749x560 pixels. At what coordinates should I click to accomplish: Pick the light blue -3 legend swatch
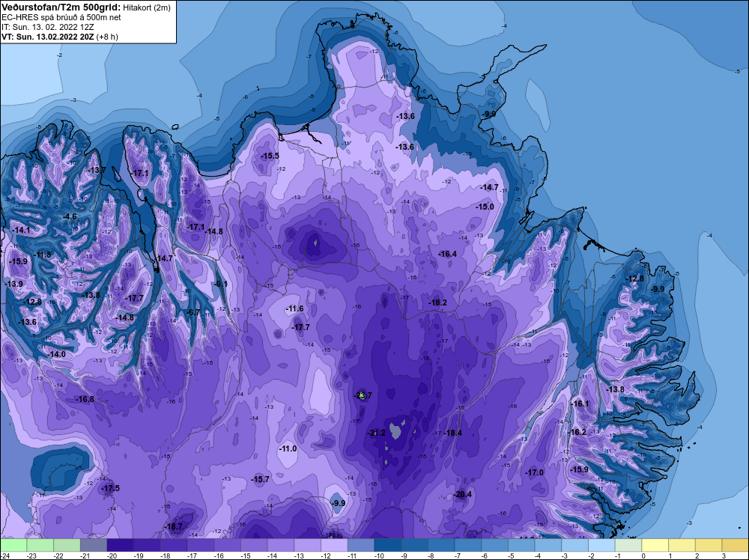coord(575,545)
